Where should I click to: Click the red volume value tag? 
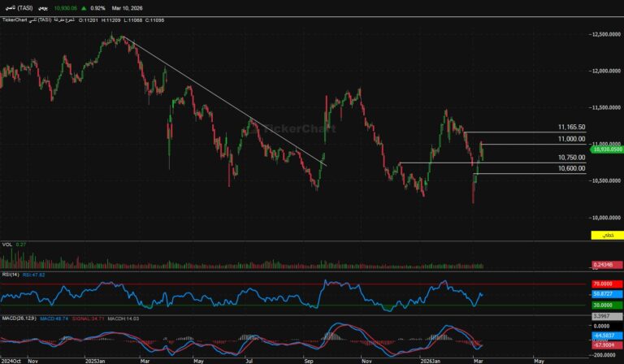point(603,265)
